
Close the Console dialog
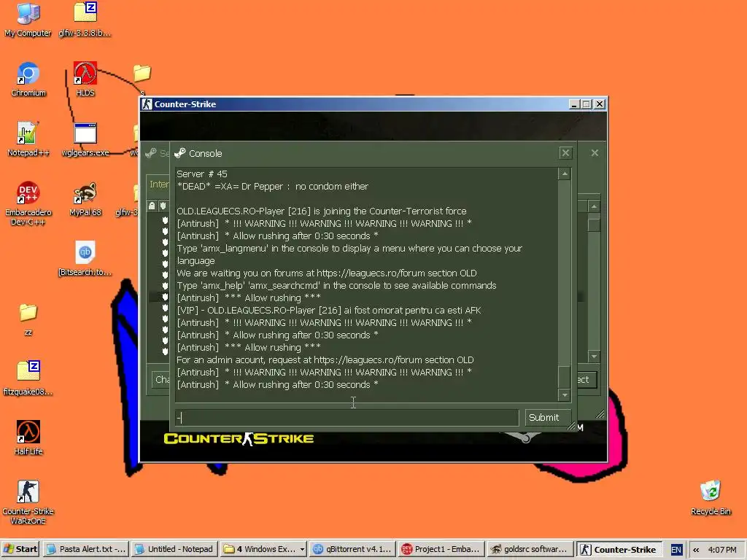pos(565,153)
